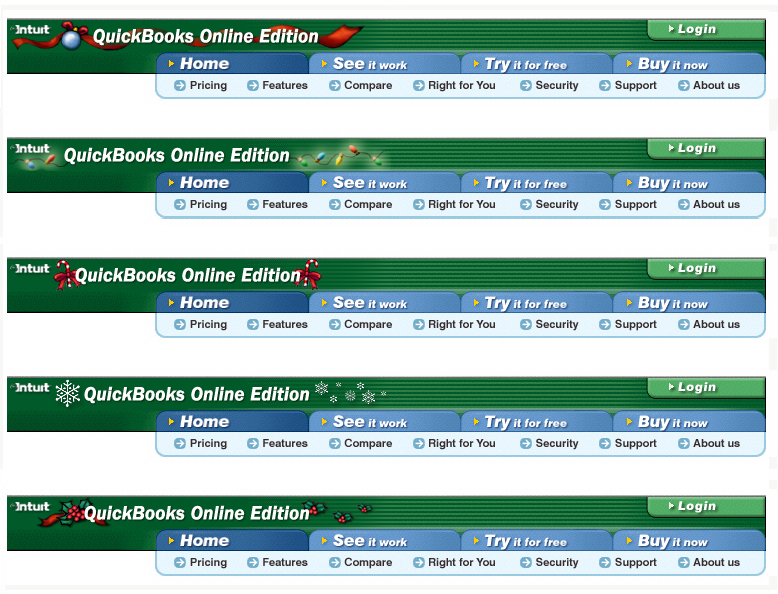Open Right for You in snowflake banner
778x594 pixels.
tap(461, 444)
